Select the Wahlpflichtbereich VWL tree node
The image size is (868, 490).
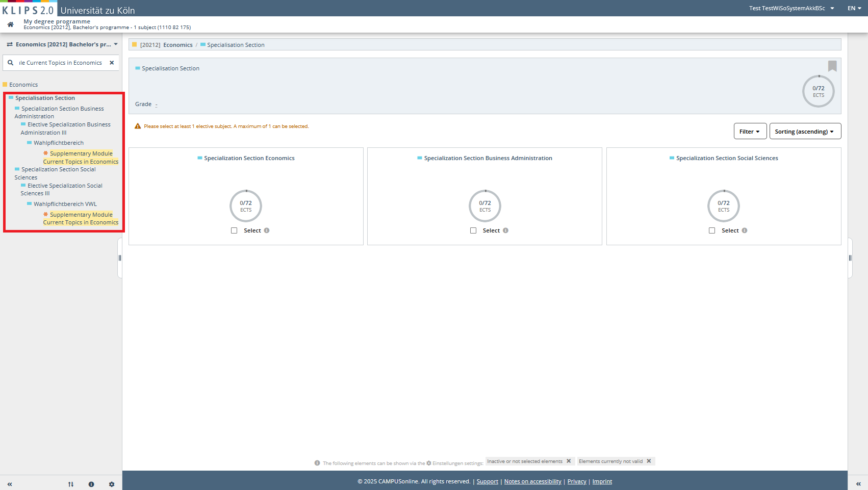coord(65,204)
